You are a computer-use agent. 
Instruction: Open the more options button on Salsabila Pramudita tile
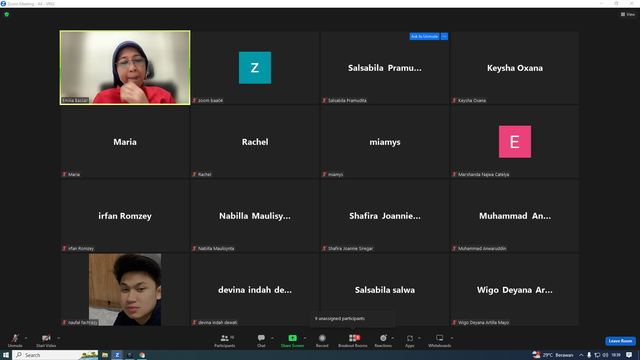pyautogui.click(x=444, y=36)
